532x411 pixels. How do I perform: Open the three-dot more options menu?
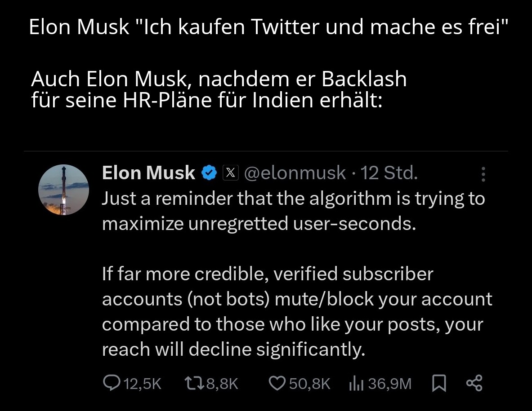[x=483, y=174]
